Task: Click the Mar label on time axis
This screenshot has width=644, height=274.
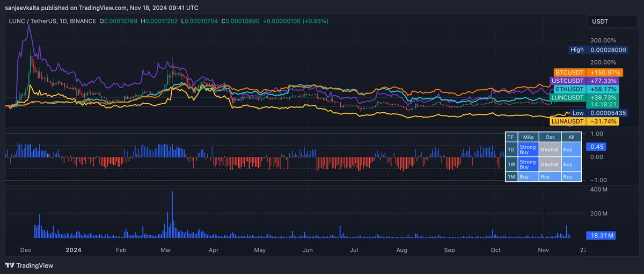Action: (166, 250)
